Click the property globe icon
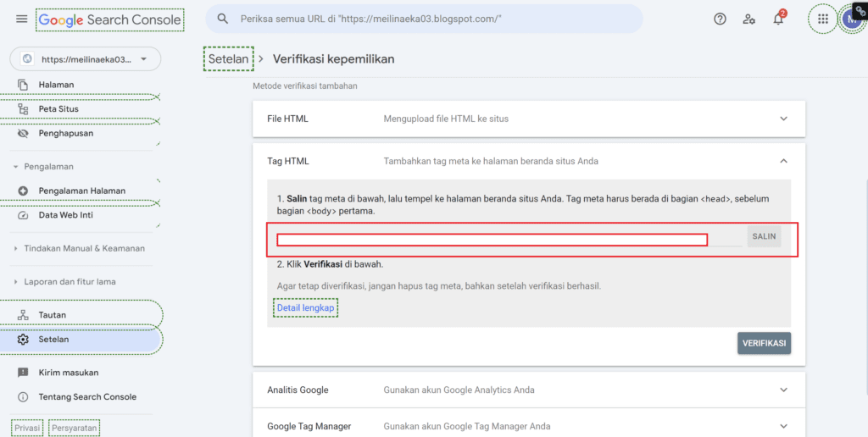 pos(27,59)
